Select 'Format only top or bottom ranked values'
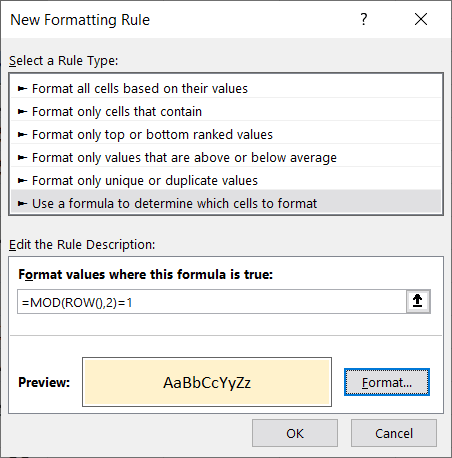 click(226, 135)
